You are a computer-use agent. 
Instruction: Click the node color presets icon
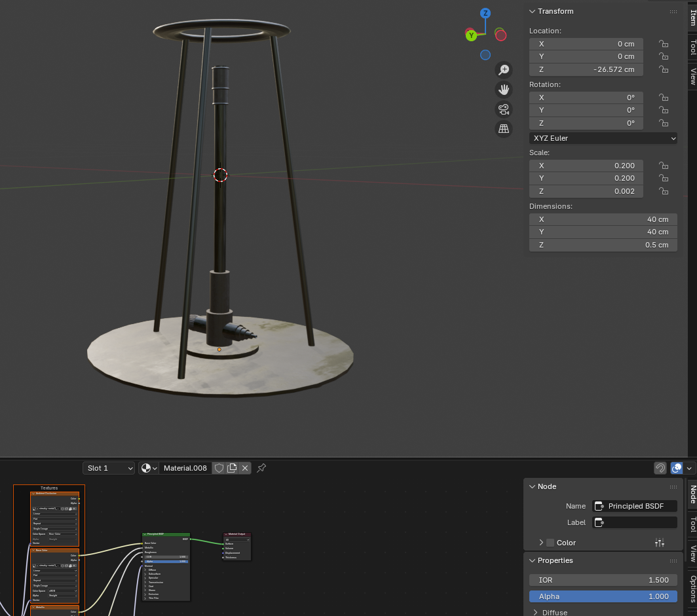coord(659,543)
